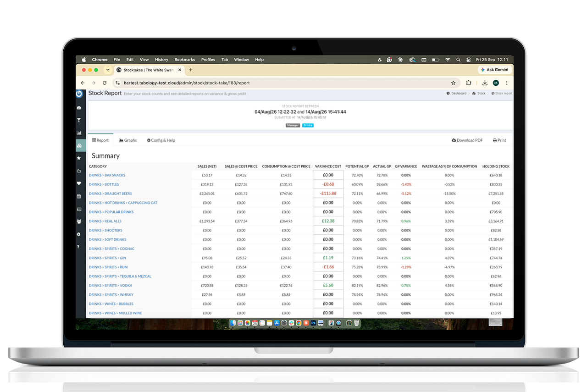
Task: Switch to the Graphs tab
Action: click(x=128, y=140)
